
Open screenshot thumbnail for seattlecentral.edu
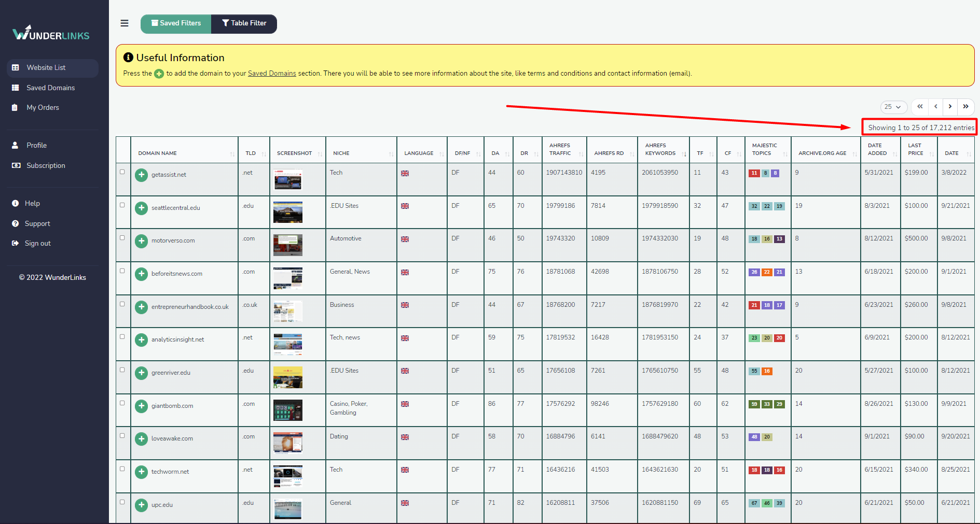click(x=288, y=213)
